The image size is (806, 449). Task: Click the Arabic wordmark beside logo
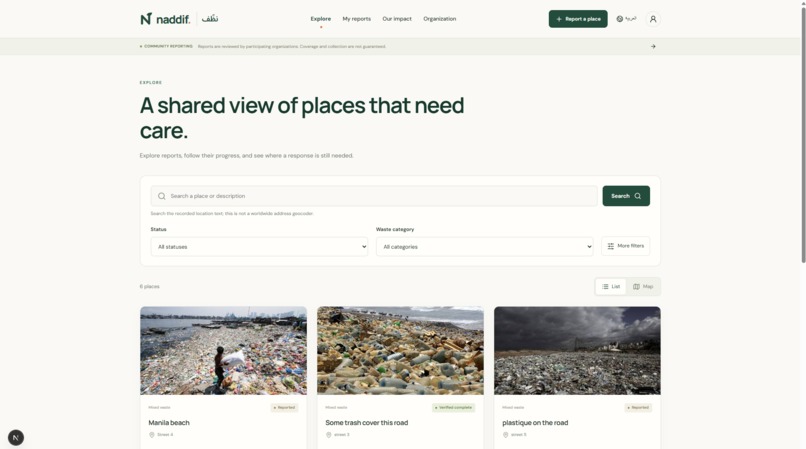210,19
